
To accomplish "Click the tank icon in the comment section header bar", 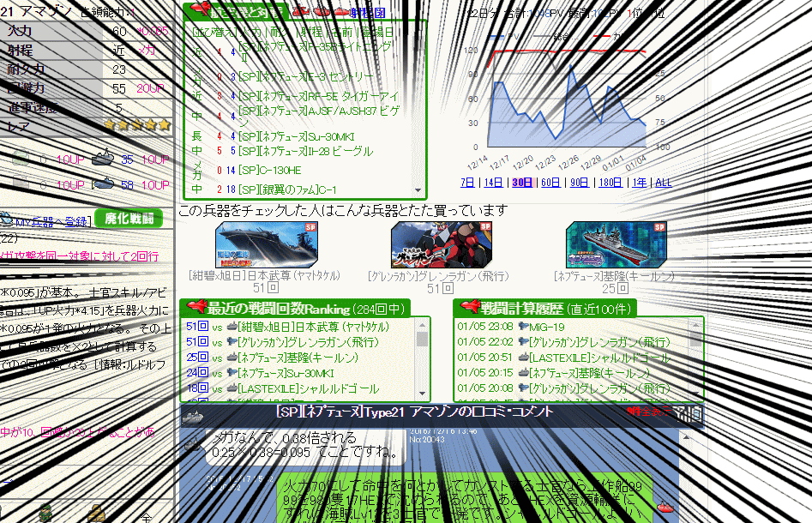I will 193,418.
